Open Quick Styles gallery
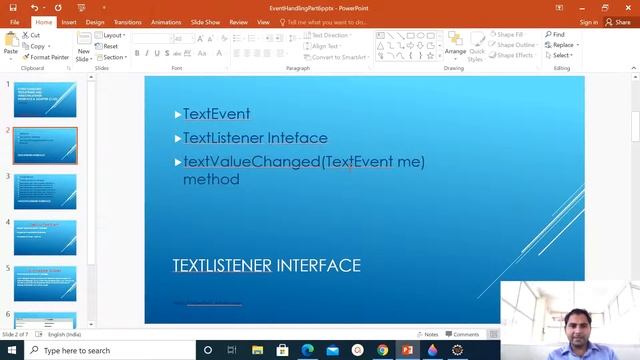Image resolution: width=640 pixels, height=360 pixels. coord(477,47)
